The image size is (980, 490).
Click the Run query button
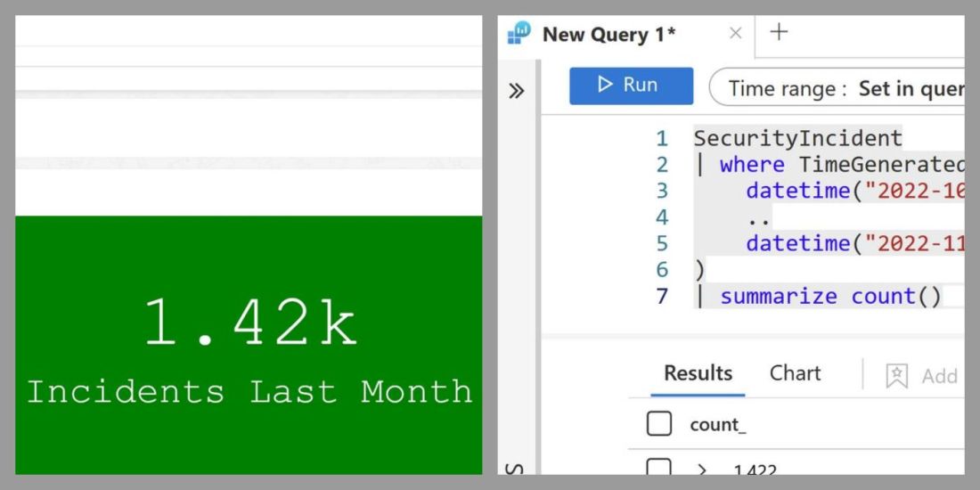pos(631,86)
